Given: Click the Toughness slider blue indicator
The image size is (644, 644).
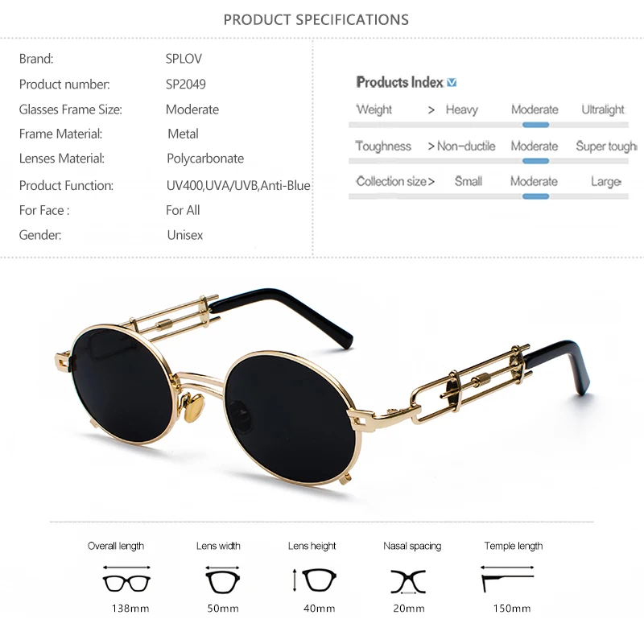Looking at the screenshot, I should coord(535,161).
